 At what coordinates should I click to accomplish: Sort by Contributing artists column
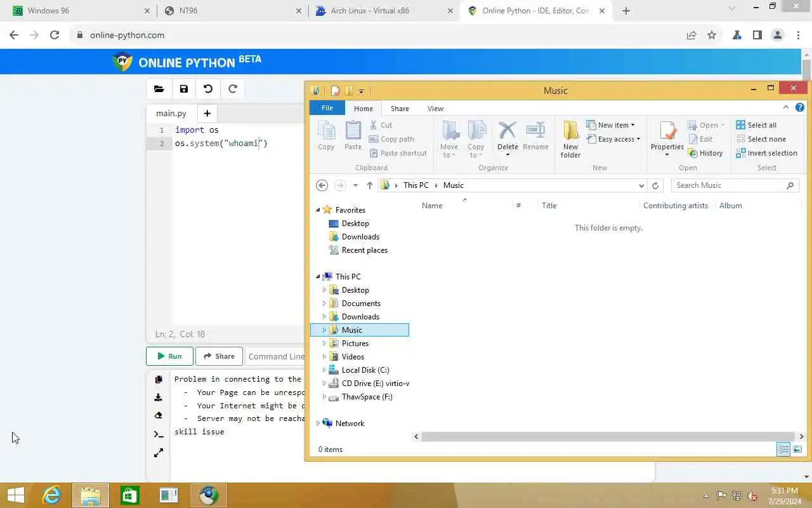point(676,206)
